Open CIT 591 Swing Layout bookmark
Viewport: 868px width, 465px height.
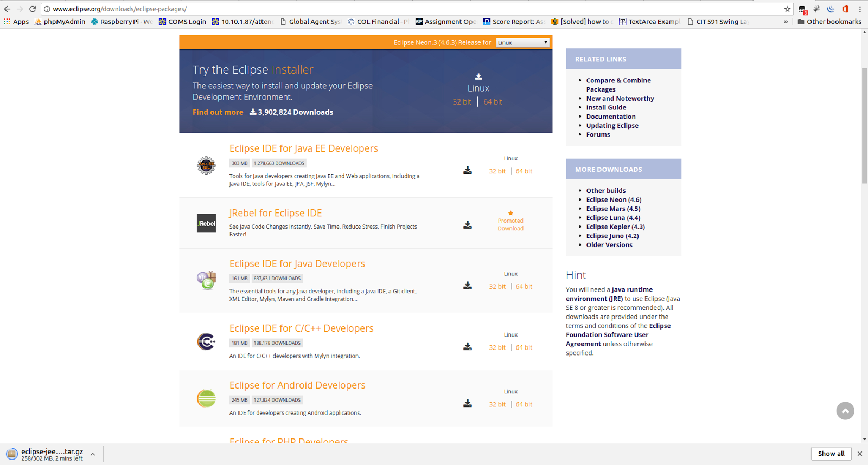[x=718, y=22]
